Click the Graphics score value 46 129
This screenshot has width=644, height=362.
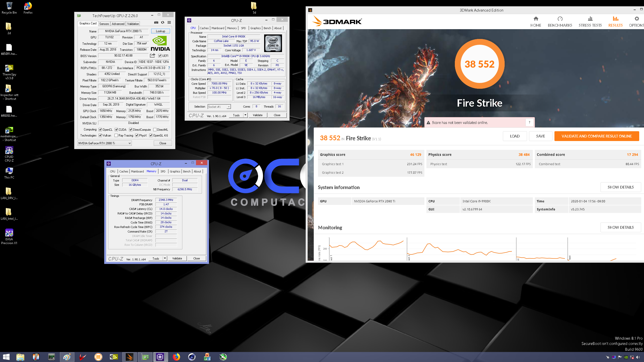[x=416, y=155]
